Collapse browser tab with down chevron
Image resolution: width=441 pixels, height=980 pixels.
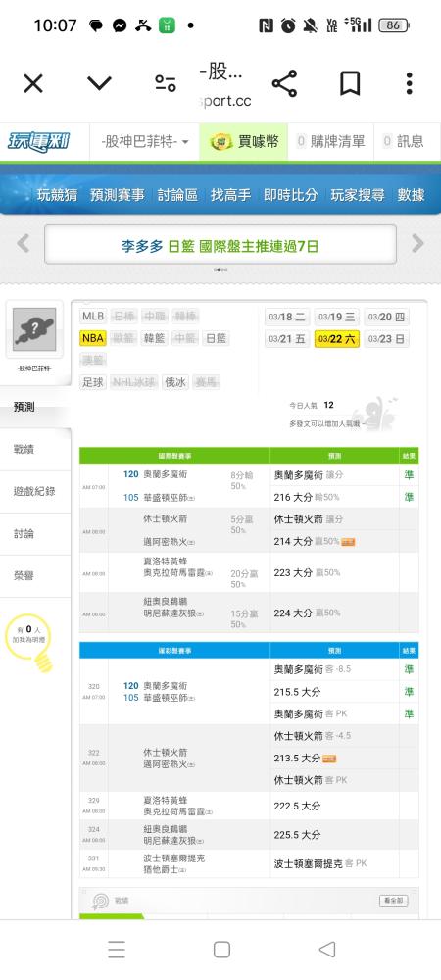99,83
